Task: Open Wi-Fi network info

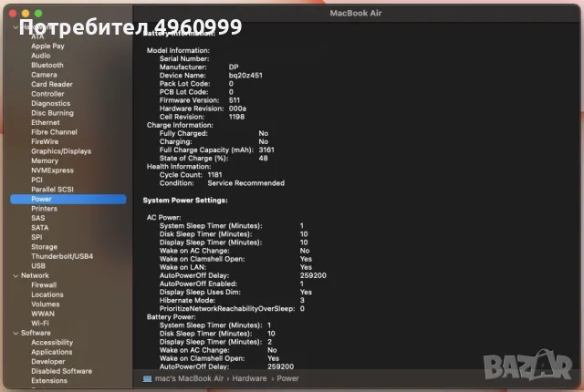Action: (40, 324)
